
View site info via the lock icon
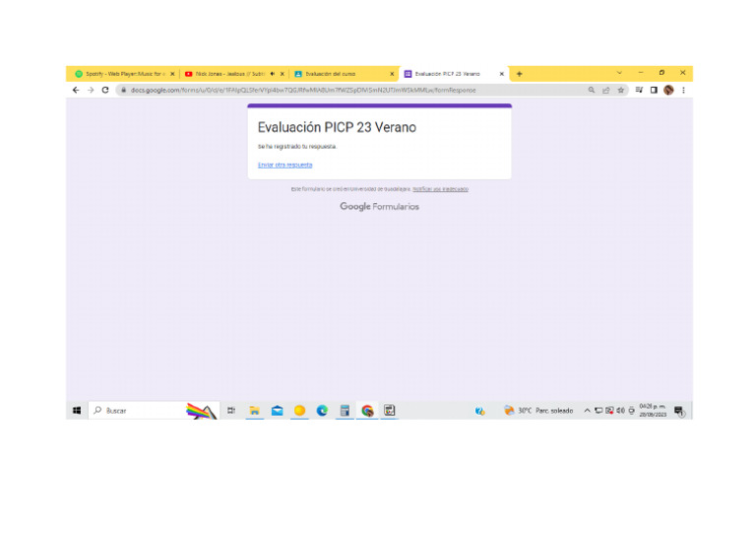tap(123, 91)
